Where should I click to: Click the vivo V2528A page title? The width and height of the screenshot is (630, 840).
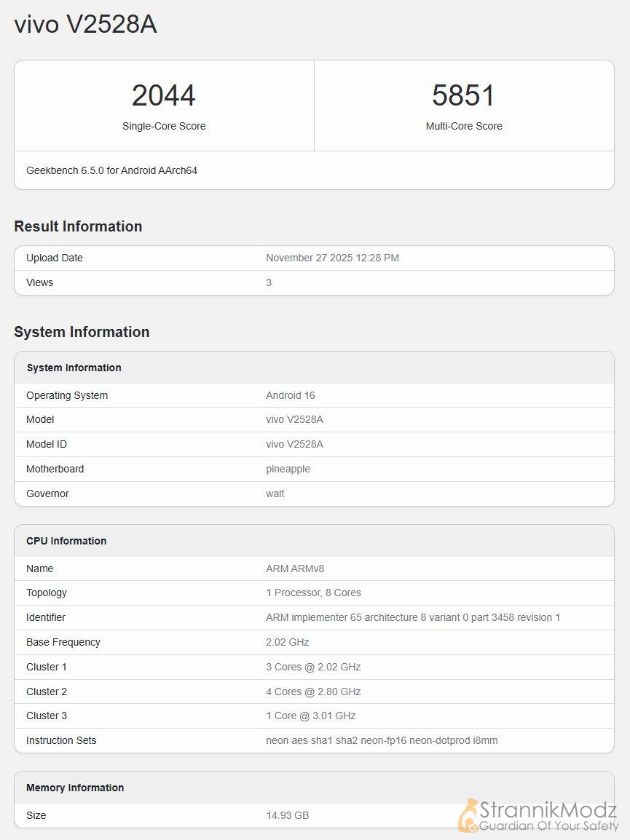point(85,25)
